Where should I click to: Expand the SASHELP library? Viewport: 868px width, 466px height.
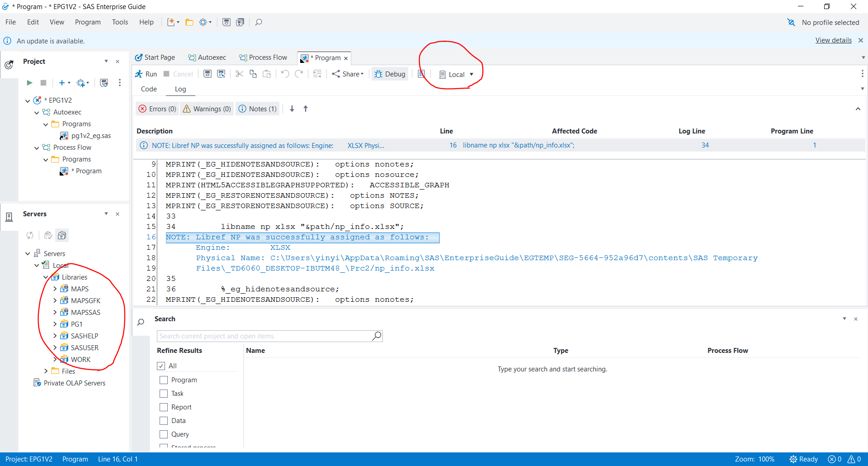(x=55, y=336)
